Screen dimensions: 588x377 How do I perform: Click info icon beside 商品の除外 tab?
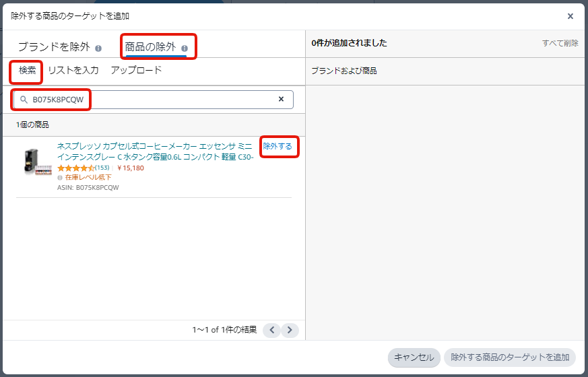185,48
